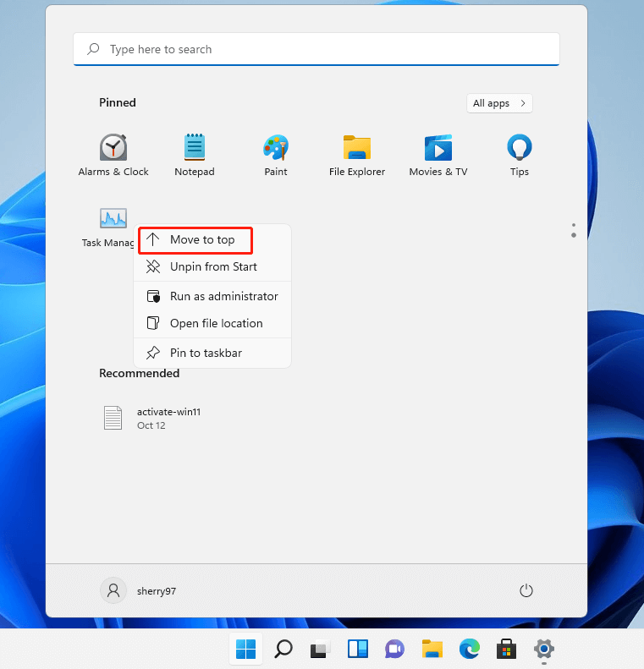Open Microsoft Edge on the taskbar
Image resolution: width=644 pixels, height=669 pixels.
coord(470,649)
